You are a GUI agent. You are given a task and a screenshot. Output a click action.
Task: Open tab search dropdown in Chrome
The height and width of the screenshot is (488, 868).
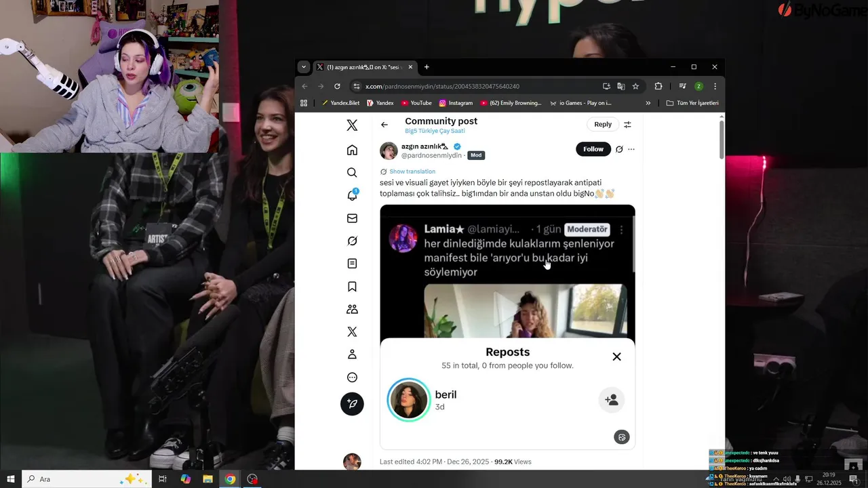pyautogui.click(x=304, y=67)
